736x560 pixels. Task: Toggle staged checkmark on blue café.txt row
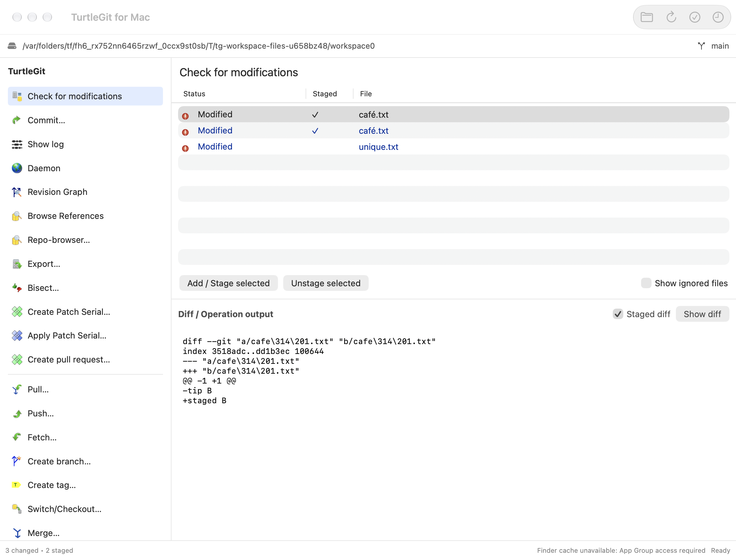[315, 131]
